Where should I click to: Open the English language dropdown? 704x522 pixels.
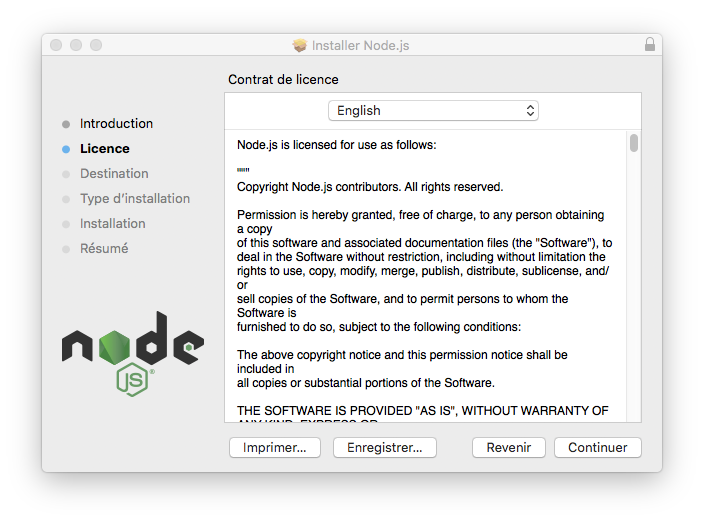[433, 110]
